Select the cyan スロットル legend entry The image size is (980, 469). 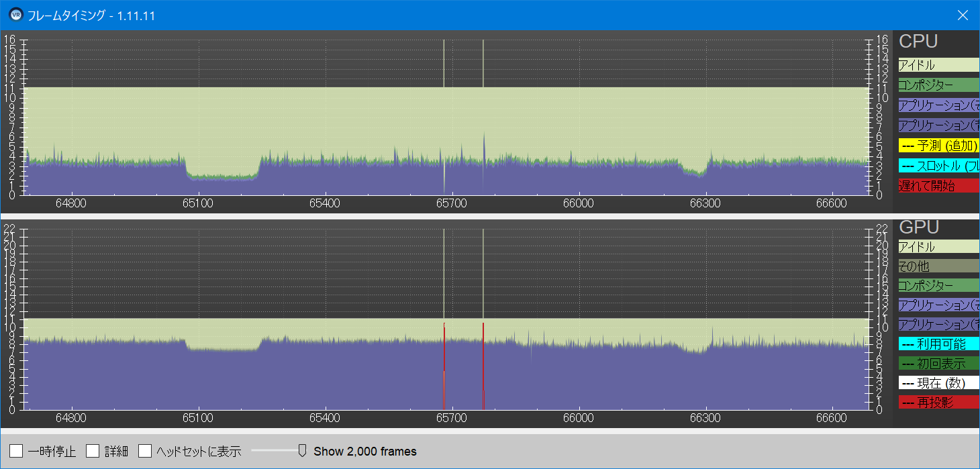938,165
